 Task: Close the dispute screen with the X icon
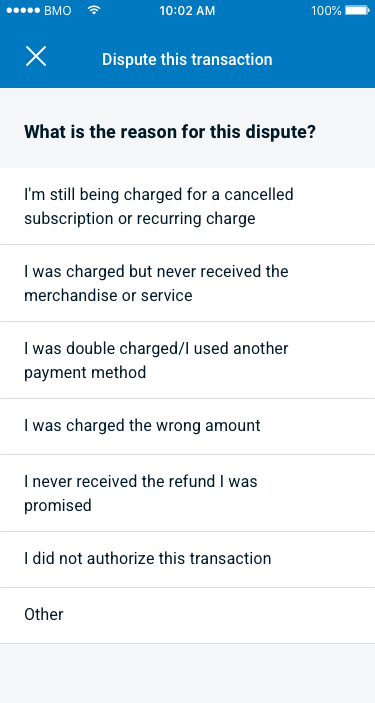tap(36, 56)
